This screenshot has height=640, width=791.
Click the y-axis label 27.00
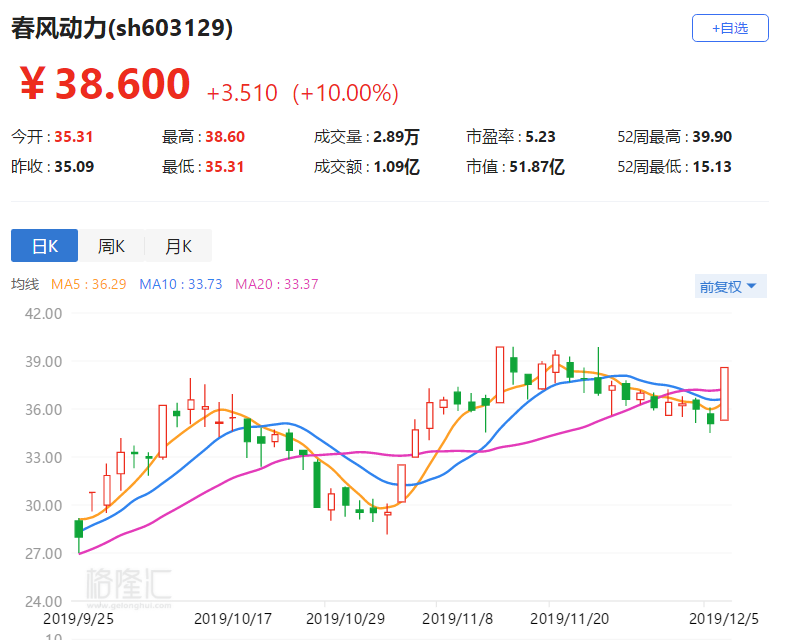click(44, 553)
